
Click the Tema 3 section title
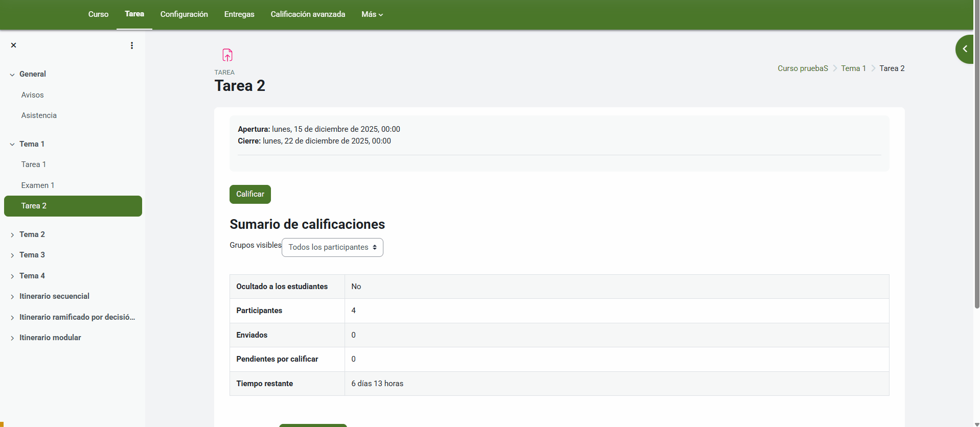(32, 255)
